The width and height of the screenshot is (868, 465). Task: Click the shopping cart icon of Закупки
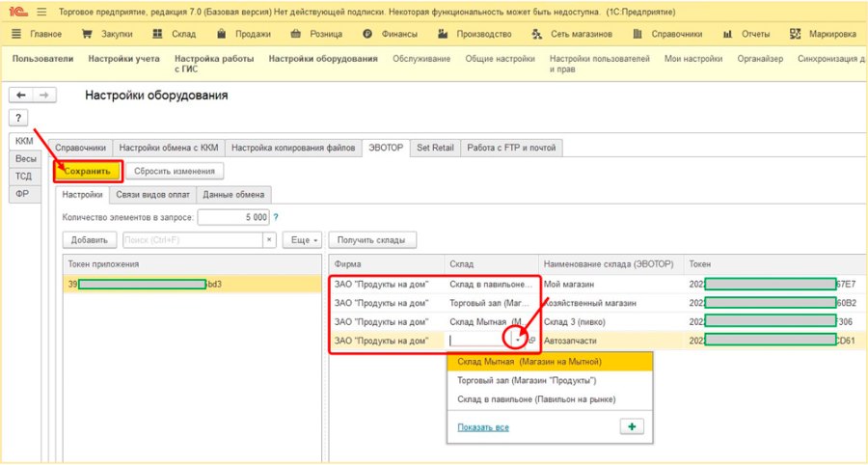87,35
